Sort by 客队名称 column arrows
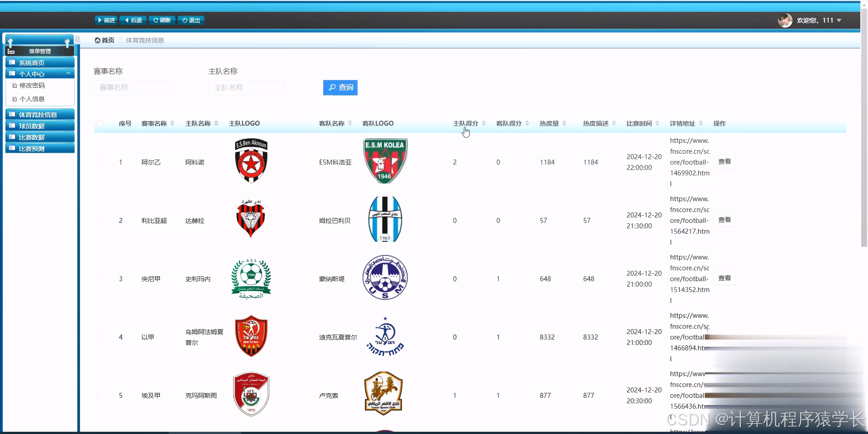This screenshot has width=868, height=434. 350,123
